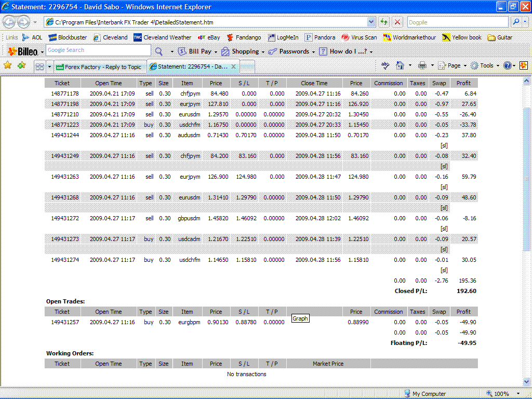Open the Yellow book favorites link
This screenshot has height=399, width=532.
point(462,37)
